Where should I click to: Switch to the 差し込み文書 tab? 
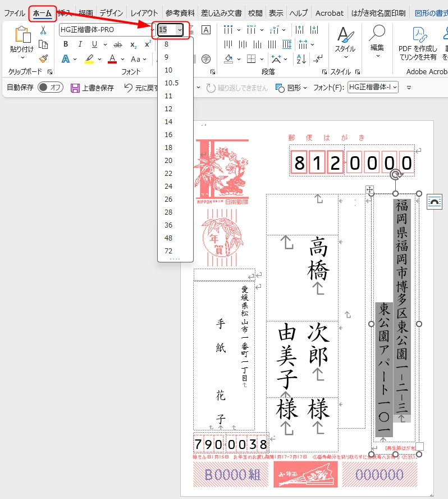click(x=221, y=13)
